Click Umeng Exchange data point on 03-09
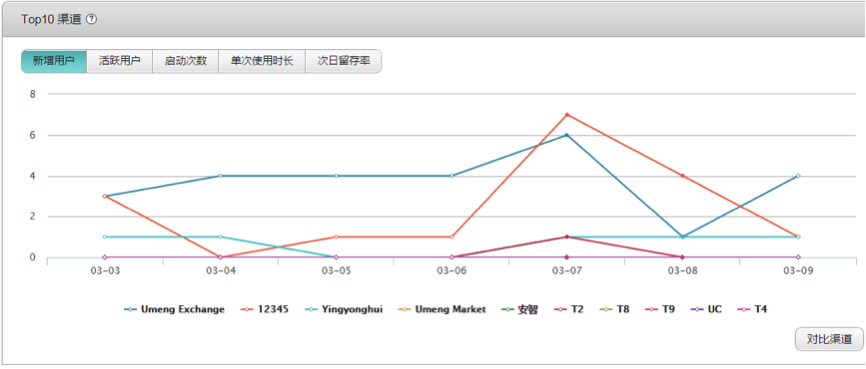The width and height of the screenshot is (866, 369). [798, 176]
